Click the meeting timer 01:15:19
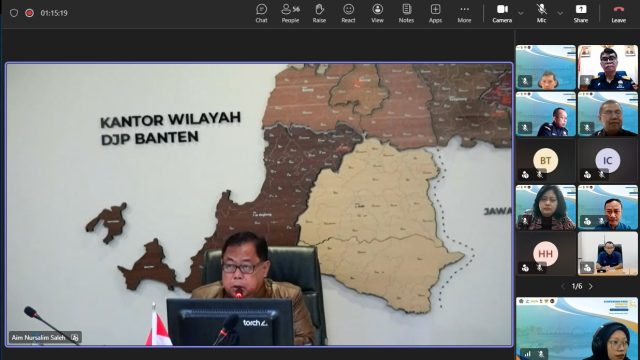The image size is (640, 360). click(x=54, y=13)
